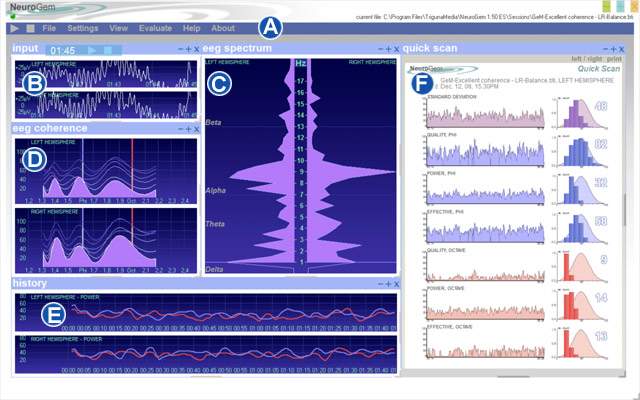
Task: Collapse the input panel with its minus icon
Action: coord(181,49)
